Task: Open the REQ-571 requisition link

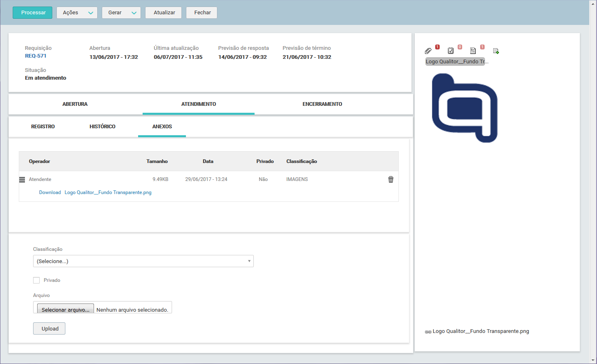Action: pyautogui.click(x=36, y=56)
